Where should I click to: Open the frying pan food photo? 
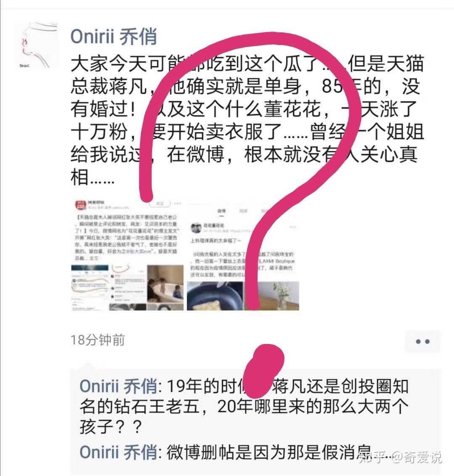pos(215,296)
